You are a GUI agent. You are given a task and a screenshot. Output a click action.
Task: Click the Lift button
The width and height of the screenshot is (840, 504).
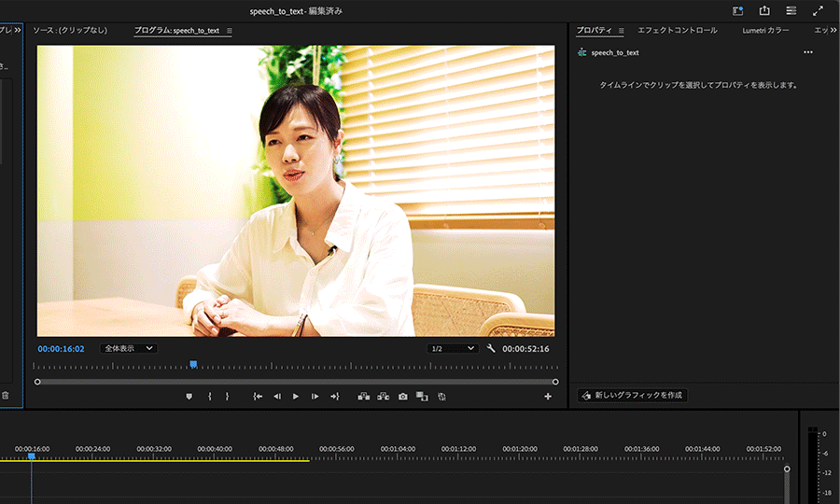(x=364, y=397)
